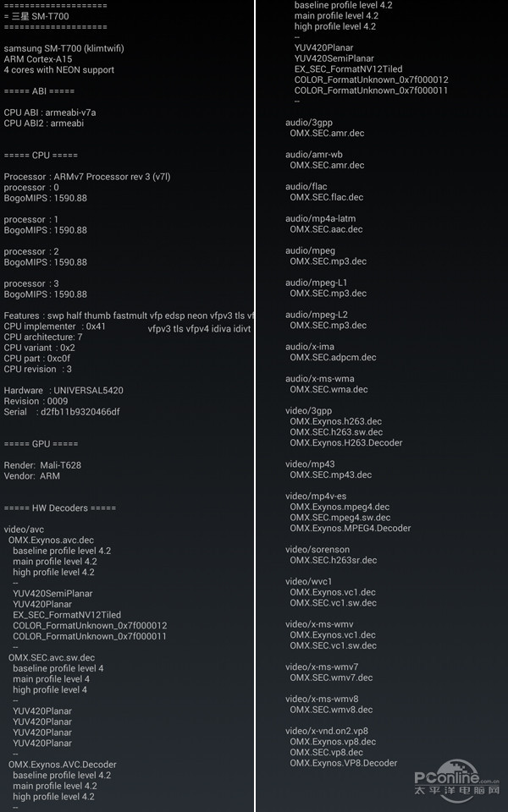Select the video/avc entry
This screenshot has width=508, height=812.
24,529
